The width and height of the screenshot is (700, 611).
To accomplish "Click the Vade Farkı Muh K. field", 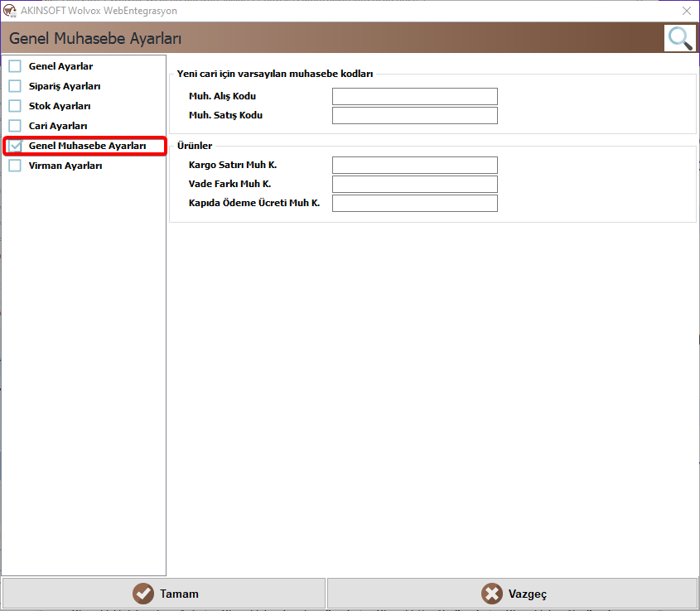I will click(x=415, y=184).
